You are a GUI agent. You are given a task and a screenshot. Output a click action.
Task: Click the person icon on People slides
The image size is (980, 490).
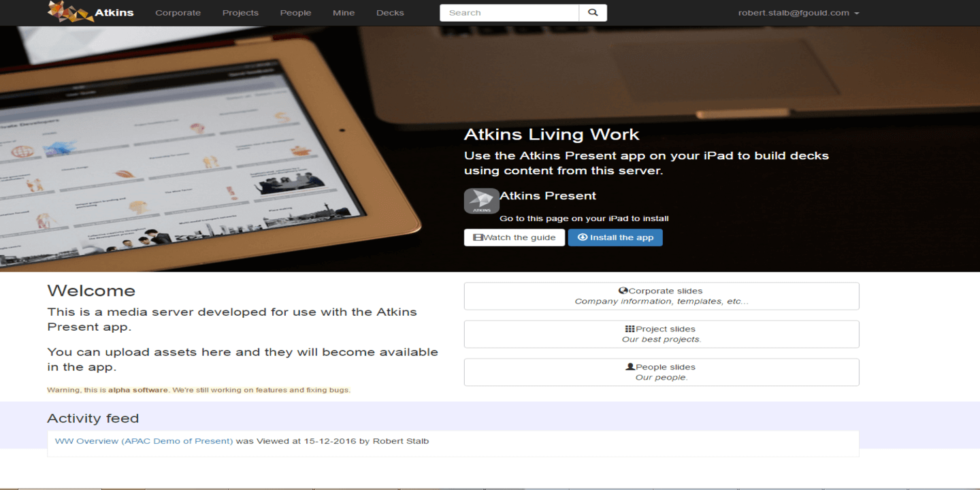630,367
